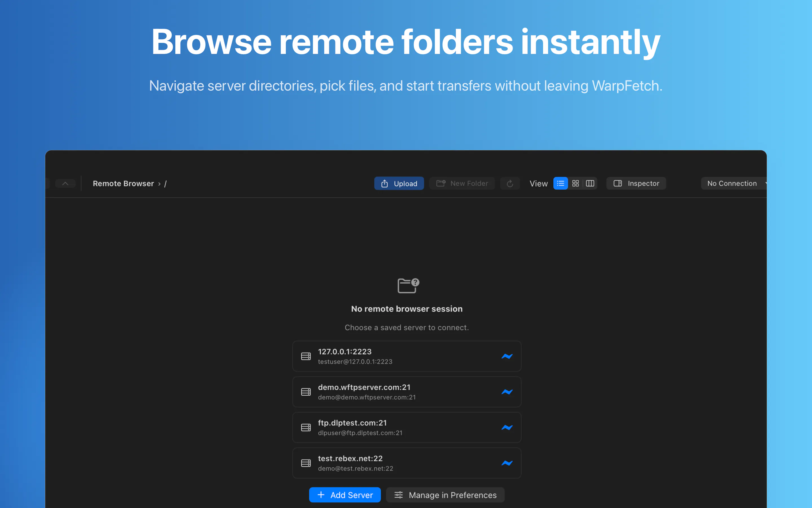This screenshot has width=812, height=508.
Task: Click server icon beside 127.0.0.1:2223
Action: click(x=306, y=356)
